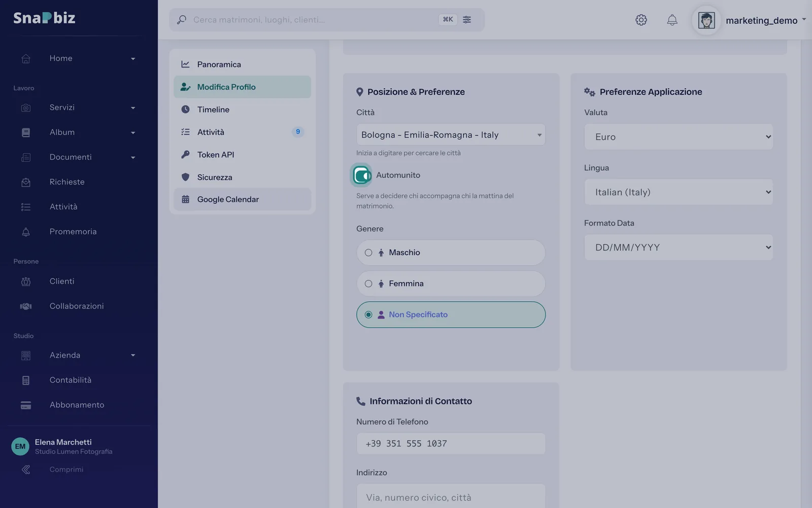Open Attività in the profile menu
The image size is (812, 508).
pos(242,132)
